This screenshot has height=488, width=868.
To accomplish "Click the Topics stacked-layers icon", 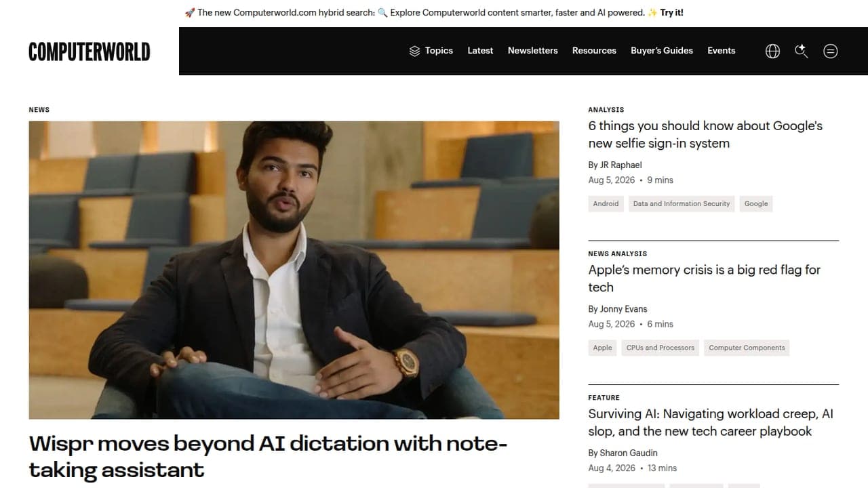I will tap(414, 51).
